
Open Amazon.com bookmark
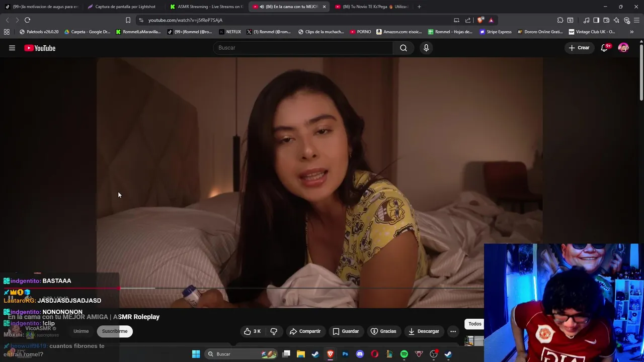point(399,32)
